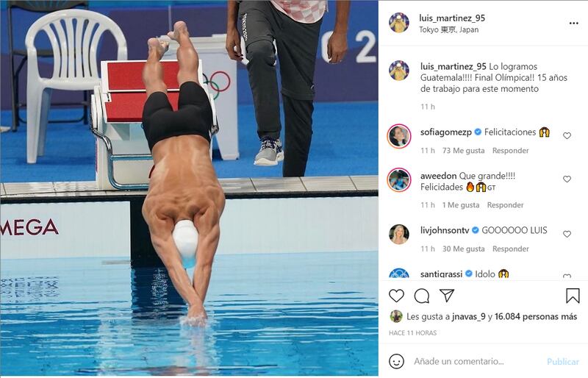The width and height of the screenshot is (588, 378).
Task: Open livjohnsontv's profile avatar
Action: [x=399, y=235]
